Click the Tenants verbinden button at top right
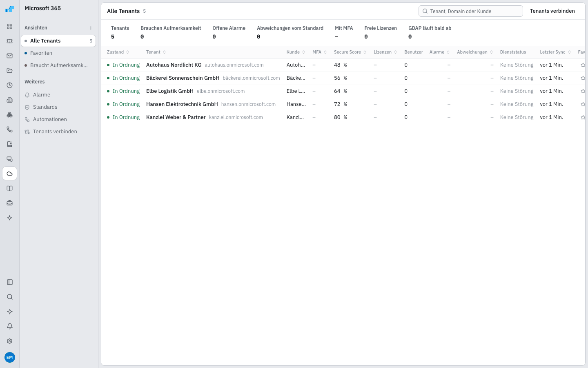588x368 pixels. (x=552, y=11)
